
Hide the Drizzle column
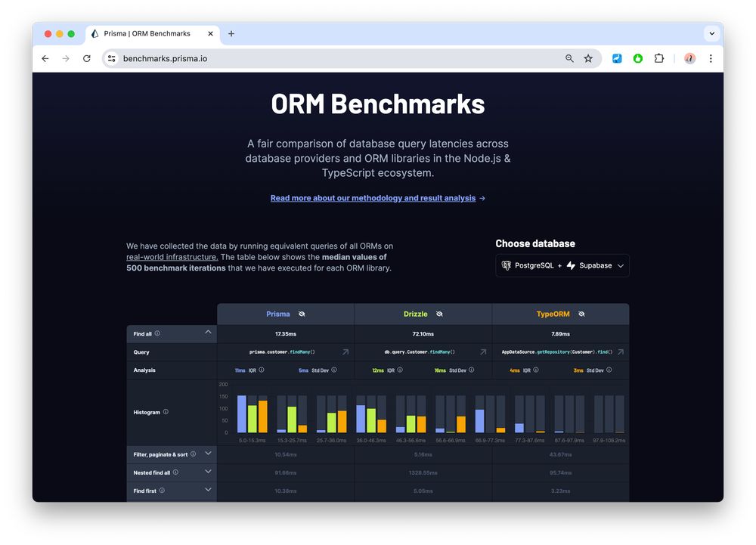(x=439, y=314)
